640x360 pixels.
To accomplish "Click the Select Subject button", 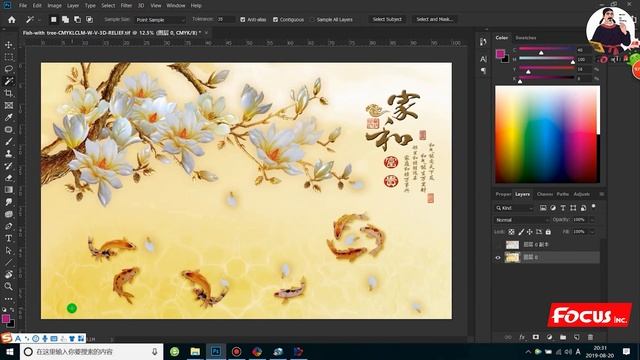I will pos(387,20).
